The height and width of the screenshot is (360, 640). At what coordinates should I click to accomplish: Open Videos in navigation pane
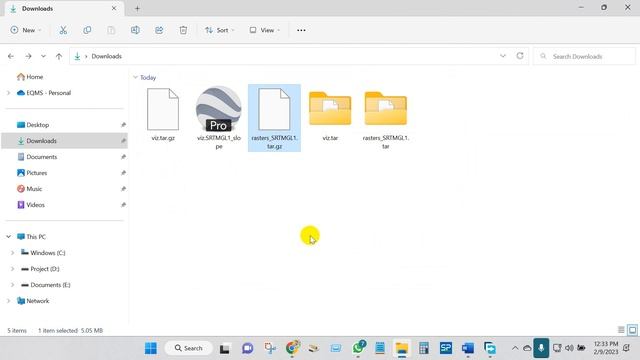(x=31, y=205)
